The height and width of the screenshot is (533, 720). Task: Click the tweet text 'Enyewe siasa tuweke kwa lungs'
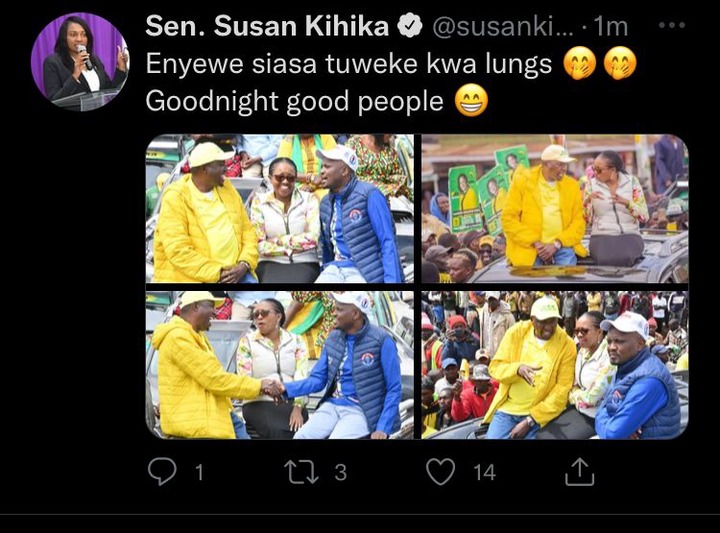point(349,63)
